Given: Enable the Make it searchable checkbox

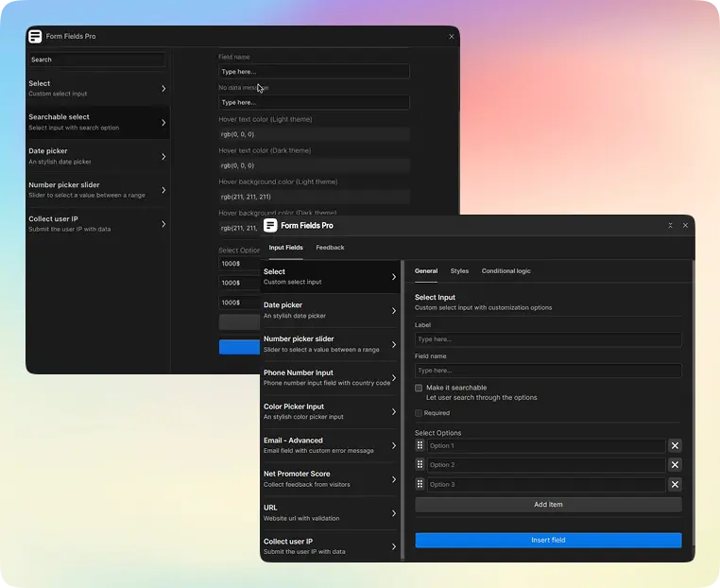Looking at the screenshot, I should (419, 388).
